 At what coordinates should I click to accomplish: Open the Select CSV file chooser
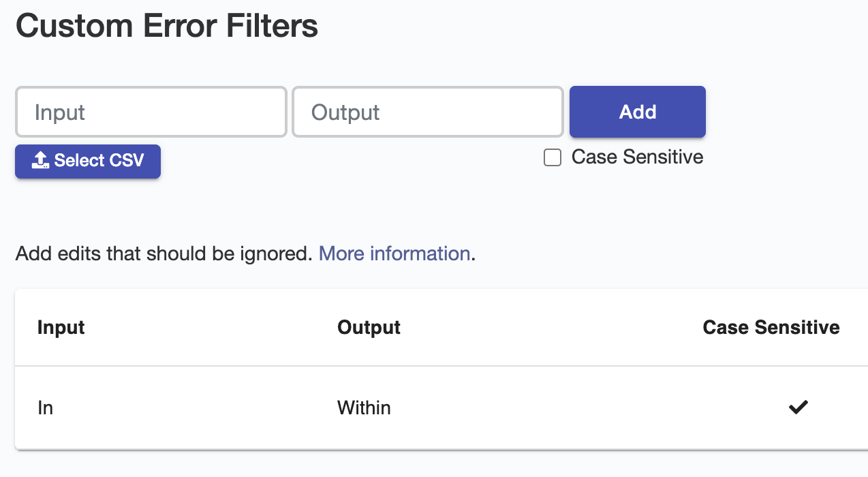(x=88, y=161)
